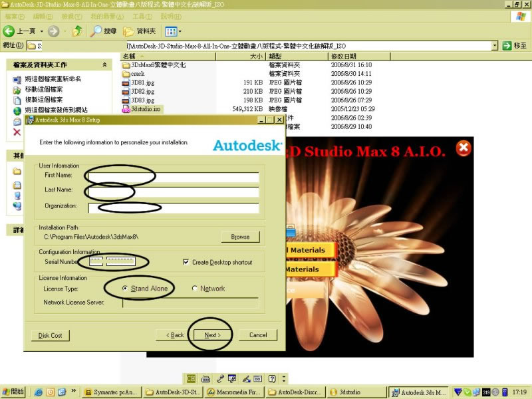This screenshot has height=399, width=532.
Task: Click the Next button in setup
Action: pyautogui.click(x=212, y=335)
